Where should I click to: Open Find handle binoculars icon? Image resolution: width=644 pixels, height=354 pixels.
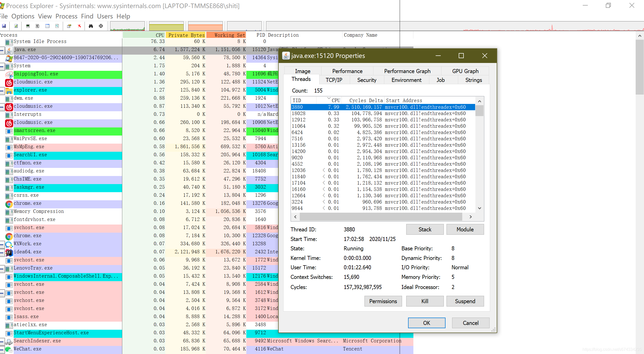tap(91, 26)
